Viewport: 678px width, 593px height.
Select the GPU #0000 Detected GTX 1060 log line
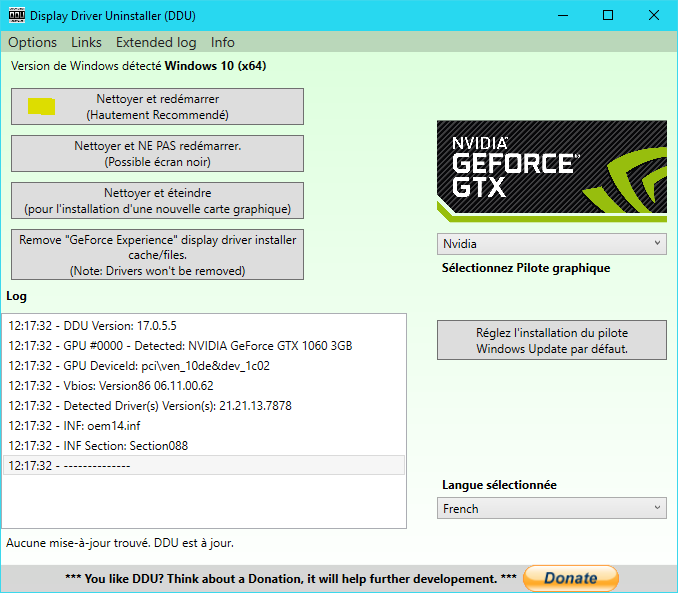204,346
